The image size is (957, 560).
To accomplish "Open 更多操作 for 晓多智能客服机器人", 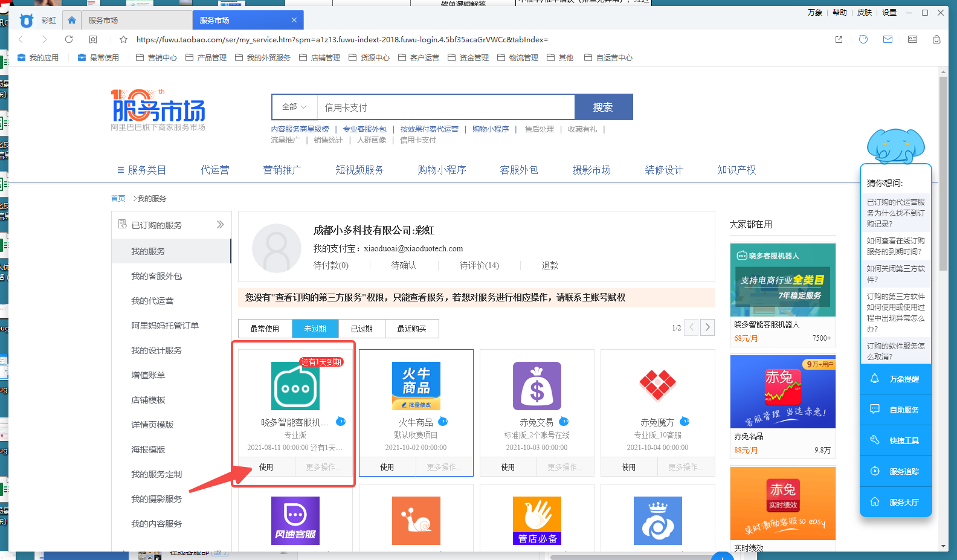I will point(323,467).
